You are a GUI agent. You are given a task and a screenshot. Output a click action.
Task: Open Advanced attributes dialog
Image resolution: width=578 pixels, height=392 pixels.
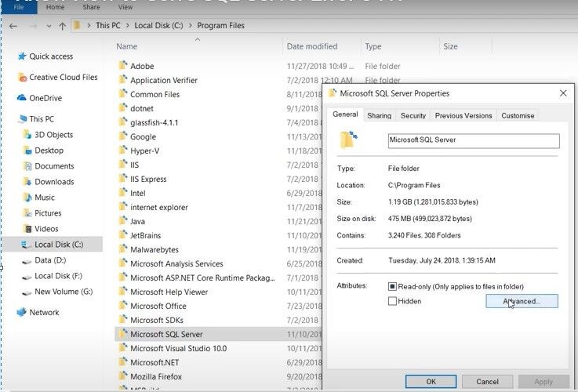click(522, 301)
